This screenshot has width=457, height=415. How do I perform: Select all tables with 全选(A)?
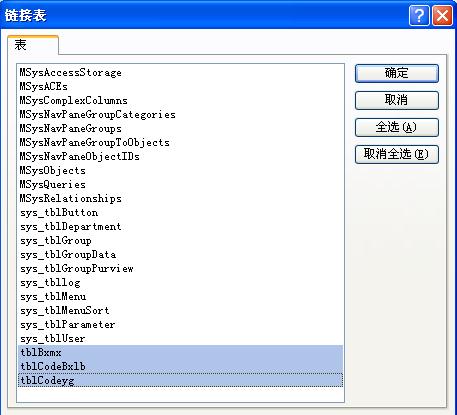397,127
